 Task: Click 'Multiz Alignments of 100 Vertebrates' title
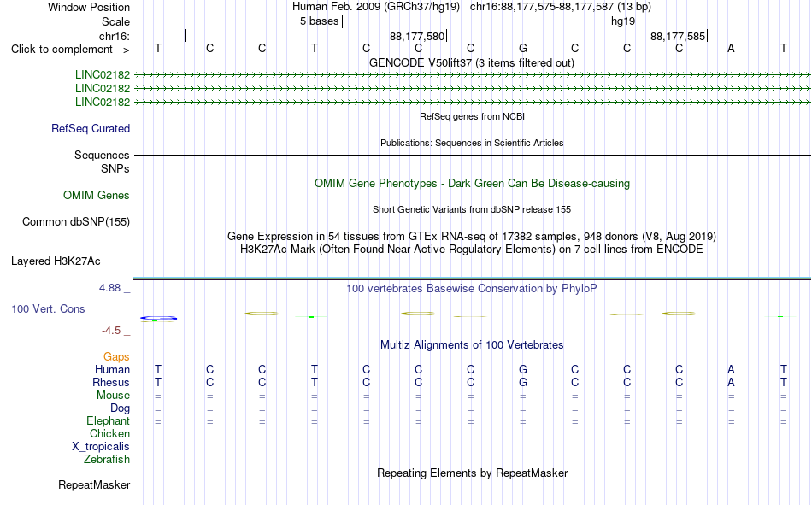click(472, 345)
